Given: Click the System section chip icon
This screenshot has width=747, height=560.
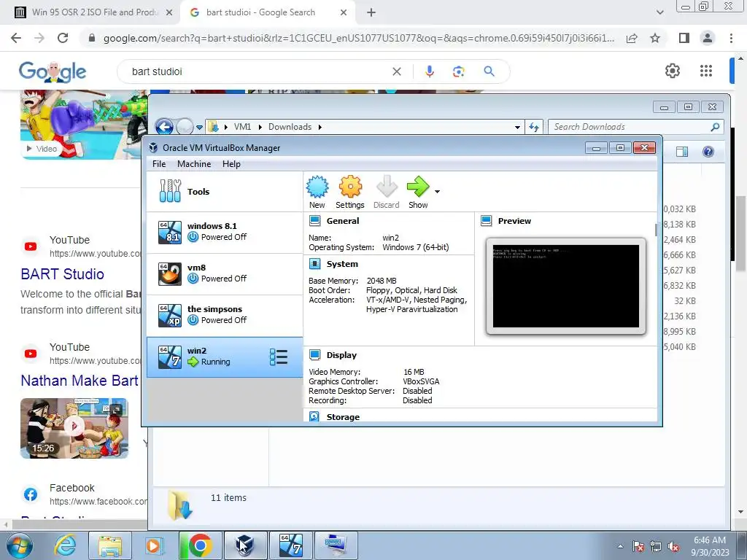Looking at the screenshot, I should pyautogui.click(x=314, y=264).
